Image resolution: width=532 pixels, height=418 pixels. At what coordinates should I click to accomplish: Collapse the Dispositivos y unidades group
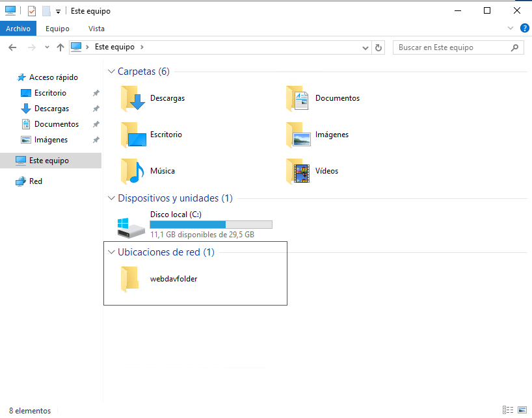(111, 198)
